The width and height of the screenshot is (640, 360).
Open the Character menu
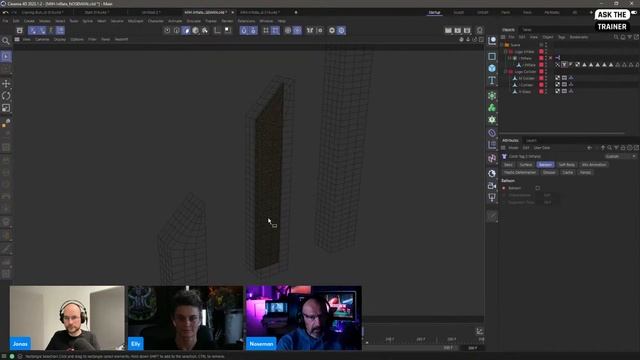[156, 21]
